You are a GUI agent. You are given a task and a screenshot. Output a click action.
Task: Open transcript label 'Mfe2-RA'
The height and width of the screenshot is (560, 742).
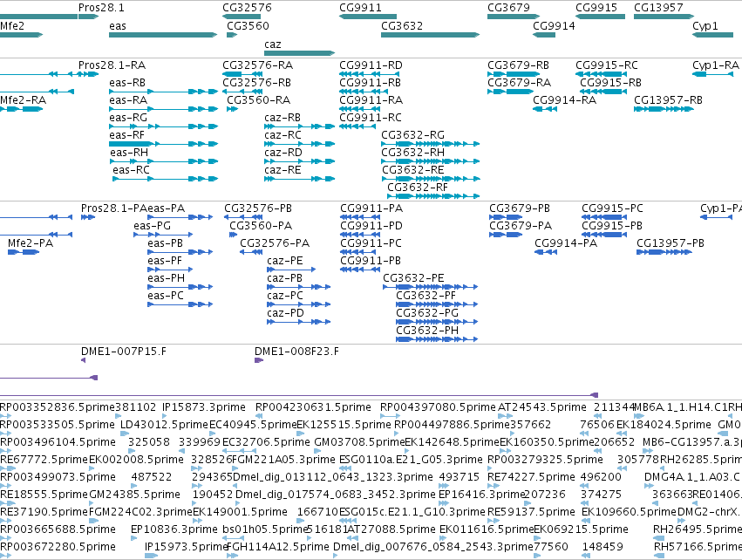point(24,100)
